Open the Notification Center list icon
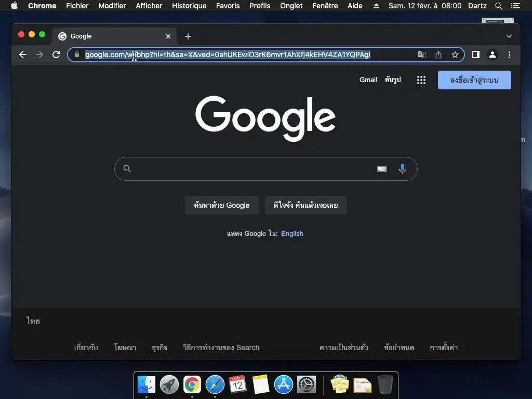 pyautogui.click(x=515, y=6)
